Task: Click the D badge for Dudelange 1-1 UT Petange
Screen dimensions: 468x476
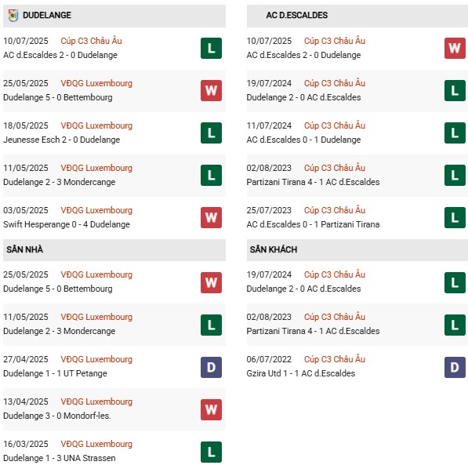Action: 211,367
